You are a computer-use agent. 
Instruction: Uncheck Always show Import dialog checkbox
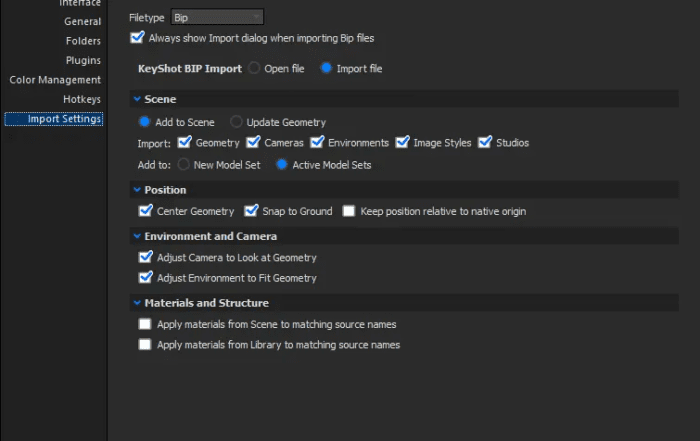tap(137, 37)
